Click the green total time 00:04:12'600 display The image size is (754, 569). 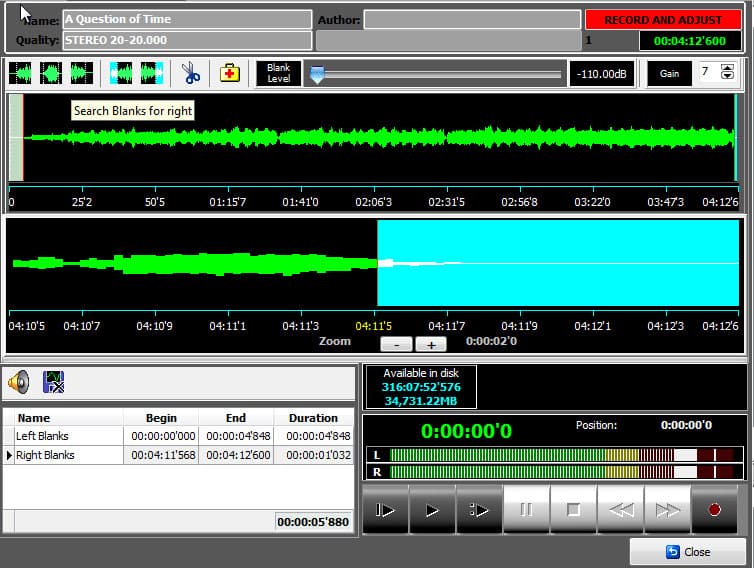click(690, 41)
